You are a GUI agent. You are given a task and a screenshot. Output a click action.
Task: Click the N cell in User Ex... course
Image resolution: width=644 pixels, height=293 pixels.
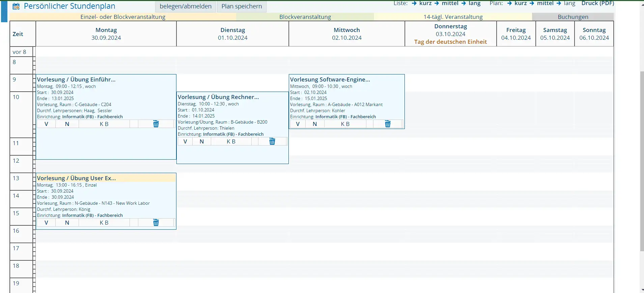tap(67, 223)
